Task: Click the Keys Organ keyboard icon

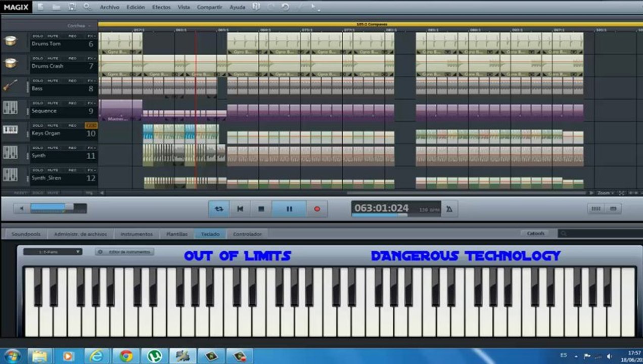Action: 11,130
